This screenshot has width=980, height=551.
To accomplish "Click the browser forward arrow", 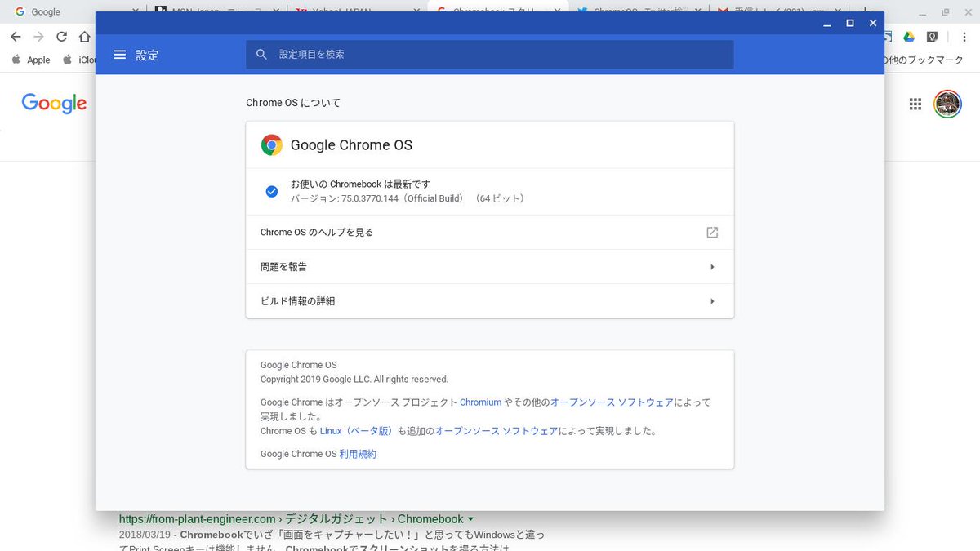I will [x=38, y=37].
